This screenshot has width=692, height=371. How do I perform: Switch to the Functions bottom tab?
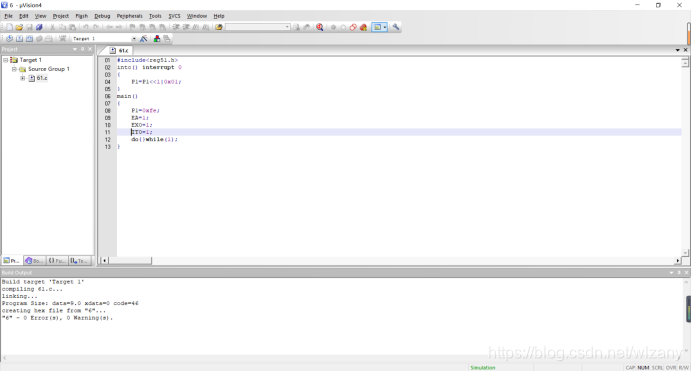click(57, 261)
